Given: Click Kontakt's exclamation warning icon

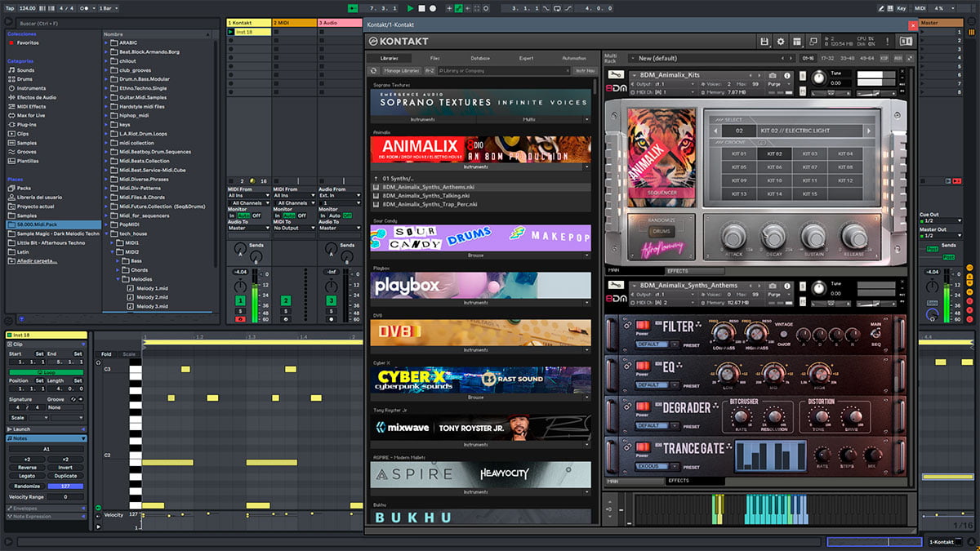Looking at the screenshot, I should coord(889,41).
